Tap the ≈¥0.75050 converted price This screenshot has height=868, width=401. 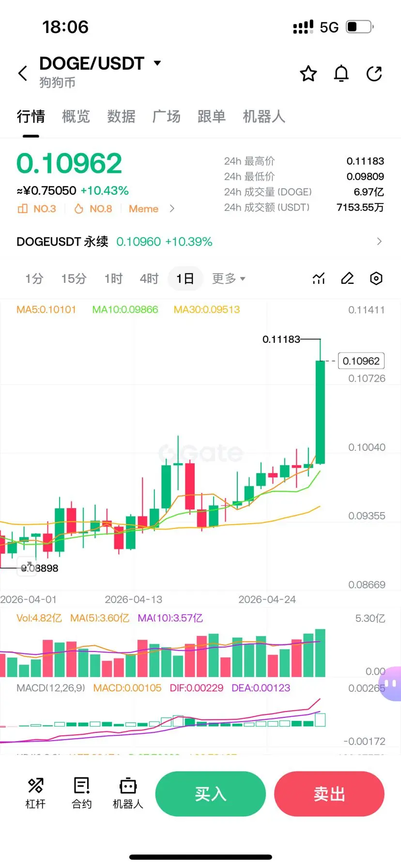coord(46,191)
